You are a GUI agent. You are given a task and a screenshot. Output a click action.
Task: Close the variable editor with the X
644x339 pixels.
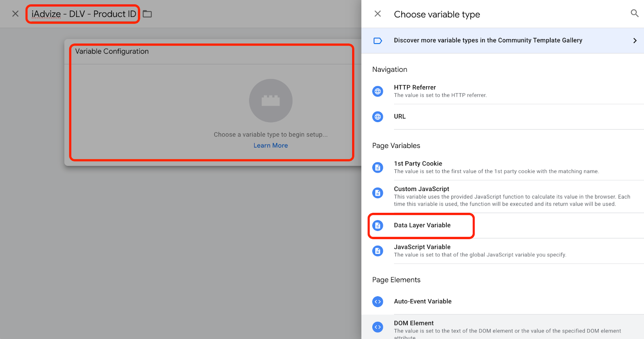(15, 14)
